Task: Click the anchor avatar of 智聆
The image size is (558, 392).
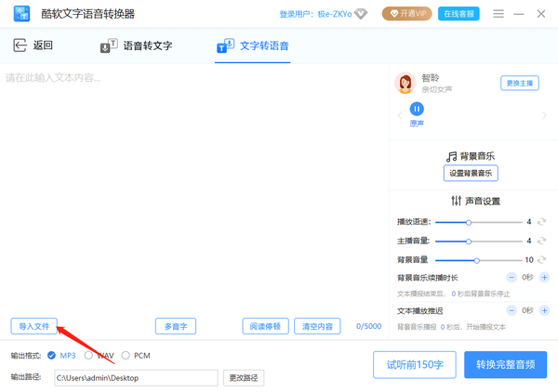Action: pos(405,83)
